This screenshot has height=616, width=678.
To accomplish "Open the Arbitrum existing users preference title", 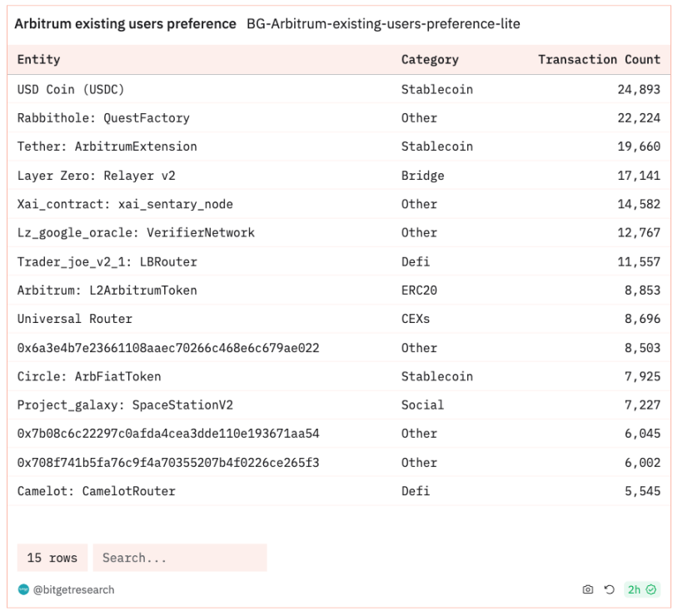I will point(126,24).
